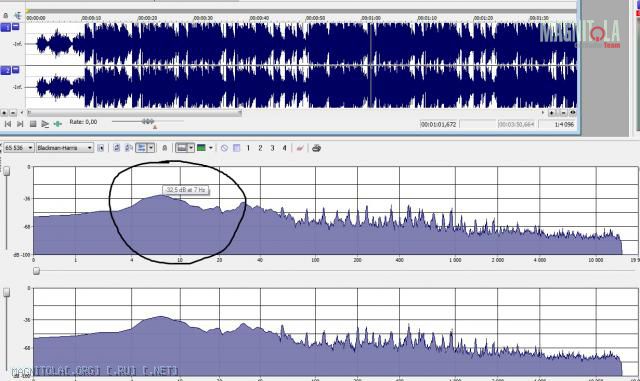
Task: Click the refresh spectrum analysis icon
Action: [117, 148]
